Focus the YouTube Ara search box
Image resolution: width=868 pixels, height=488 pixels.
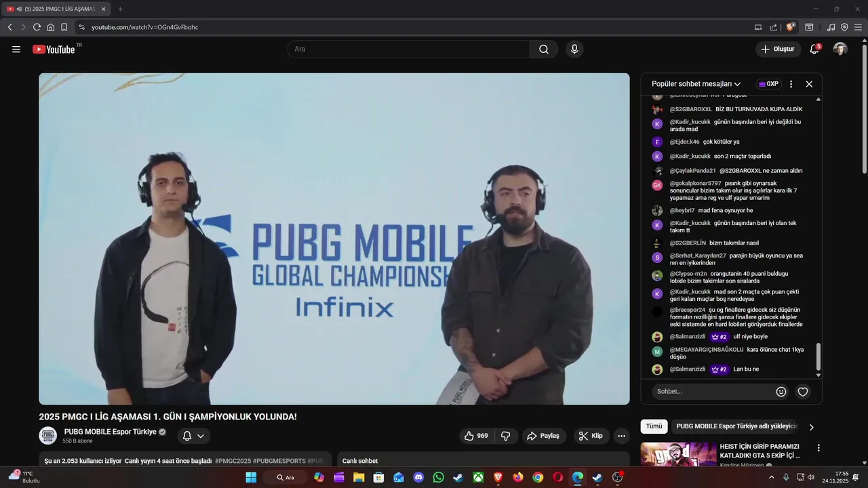pyautogui.click(x=408, y=49)
